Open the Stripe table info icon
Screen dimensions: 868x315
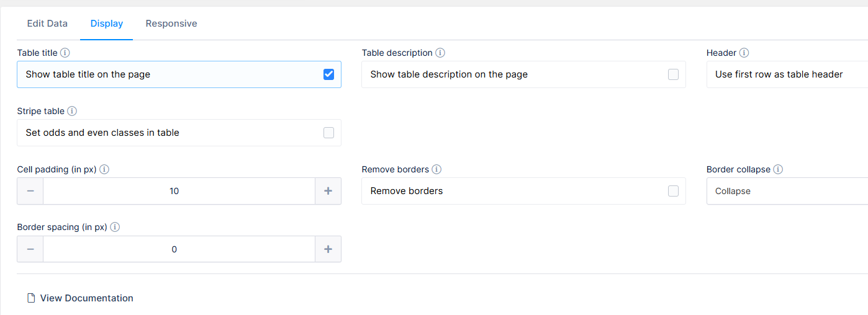[72, 112]
